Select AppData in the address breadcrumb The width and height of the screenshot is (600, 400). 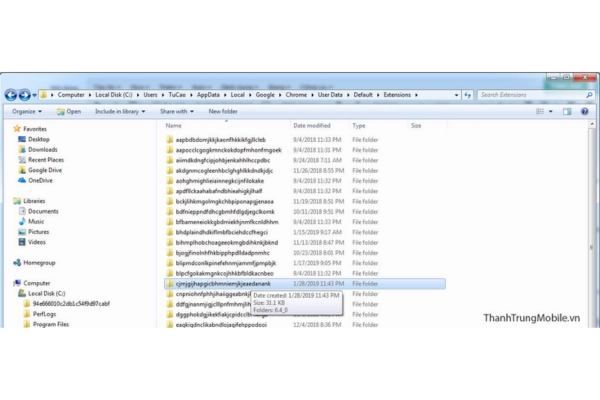click(x=208, y=95)
